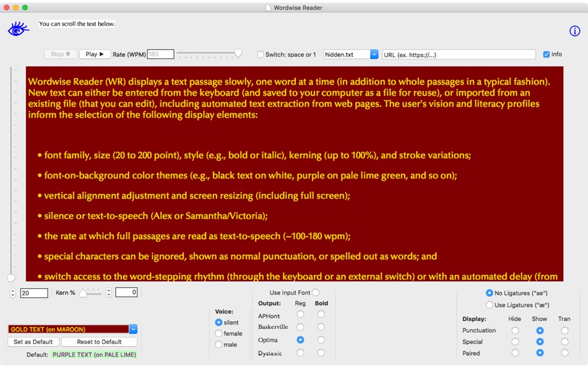Image resolution: width=588 pixels, height=368 pixels.
Task: Set Special display to Hide
Action: point(515,342)
